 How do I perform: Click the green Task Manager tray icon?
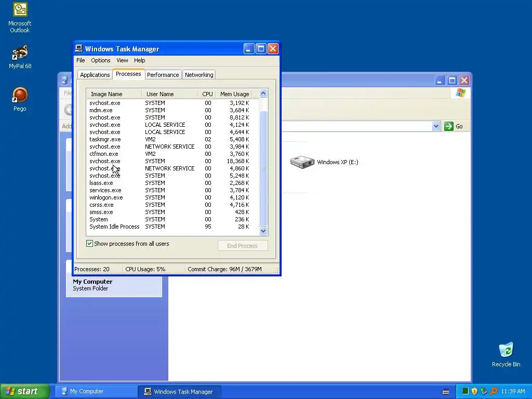tap(465, 391)
